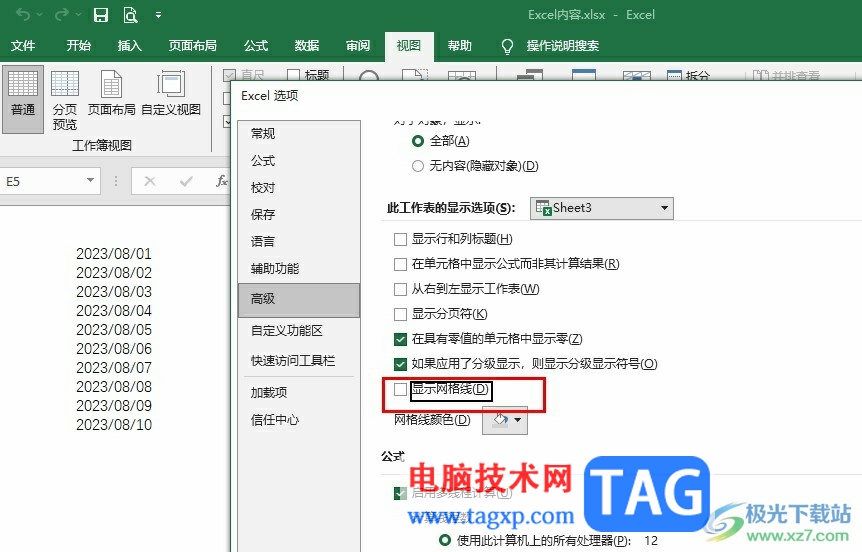
Task: Select 使用此计算机上的所有处理器 radio button
Action: click(445, 540)
